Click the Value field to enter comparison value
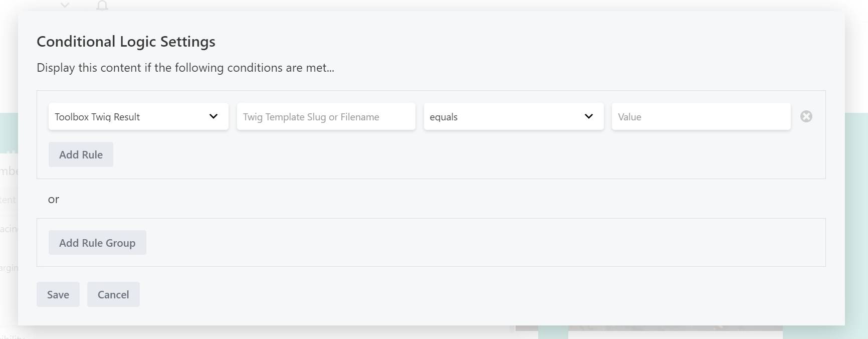The width and height of the screenshot is (868, 339). tap(701, 116)
